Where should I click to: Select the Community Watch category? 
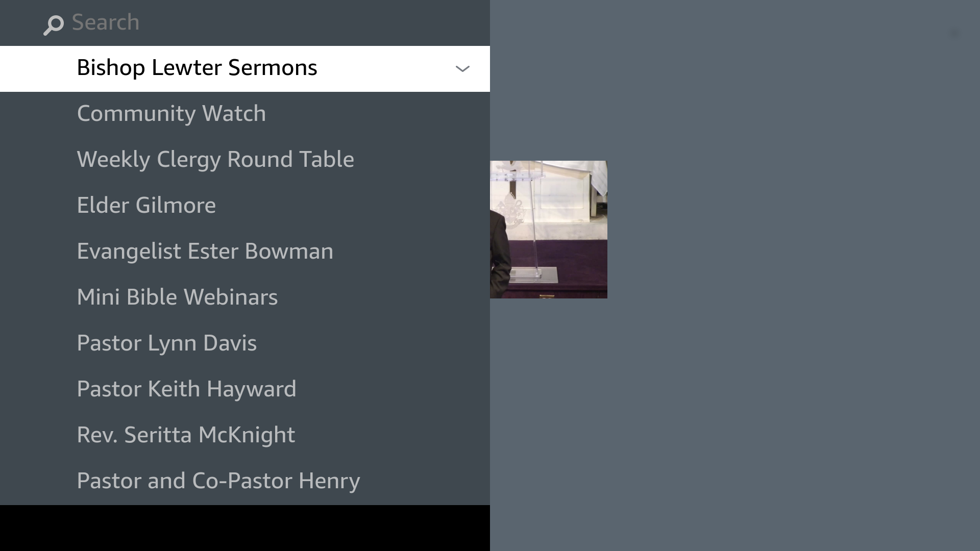coord(171,113)
